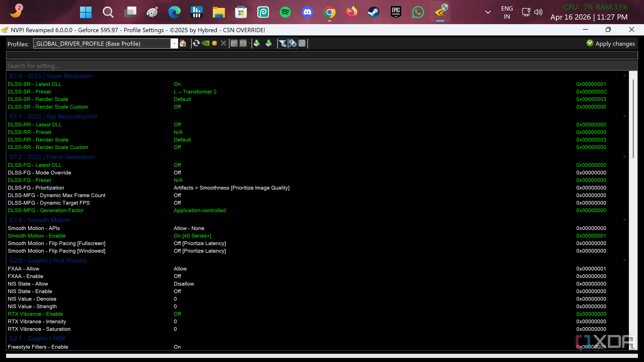Collapse the 0.1.0 DLSS Super Resolution group
The width and height of the screenshot is (644, 362).
pos(625,76)
